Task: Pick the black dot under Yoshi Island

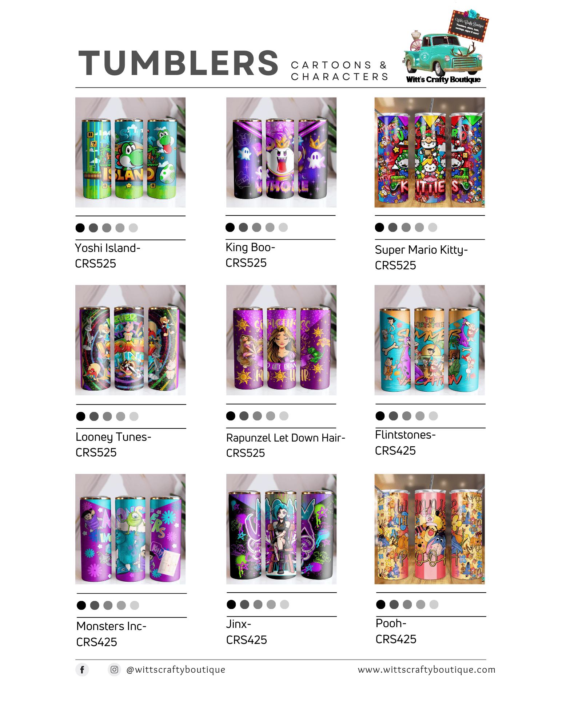Action: [x=80, y=228]
